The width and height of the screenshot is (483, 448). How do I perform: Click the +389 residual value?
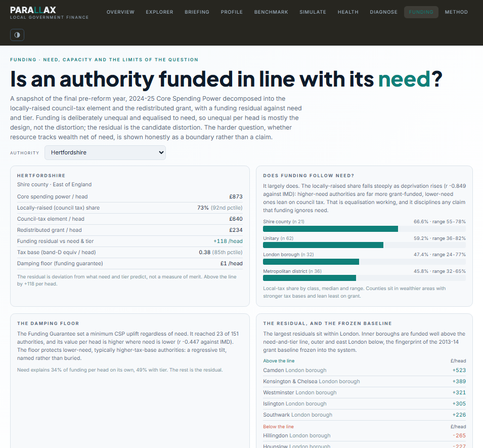tap(459, 381)
